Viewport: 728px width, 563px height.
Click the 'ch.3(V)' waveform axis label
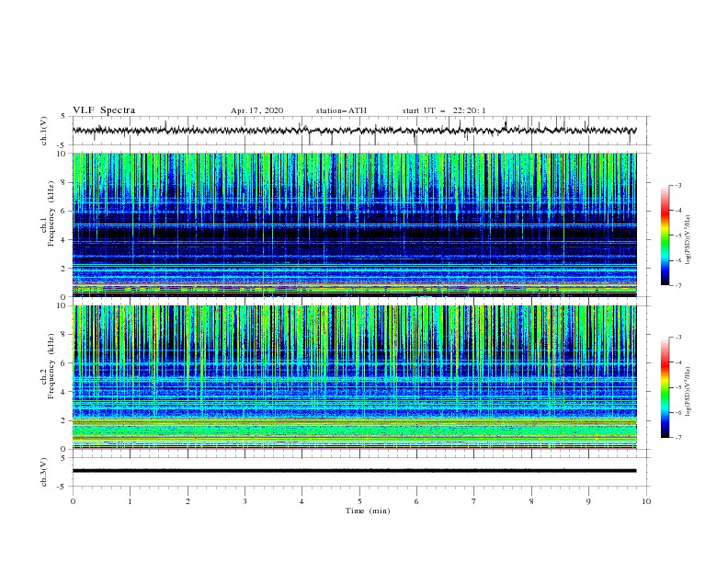44,472
